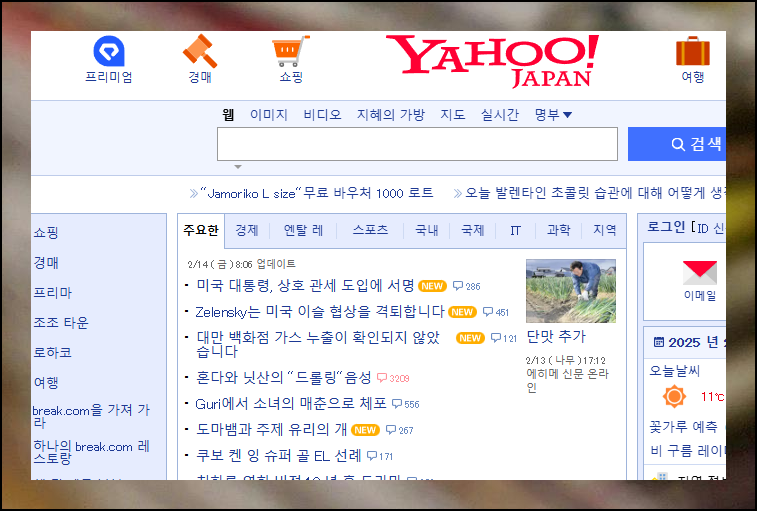The image size is (757, 511).
Task: Open sidebar link 경매
Action: click(46, 263)
